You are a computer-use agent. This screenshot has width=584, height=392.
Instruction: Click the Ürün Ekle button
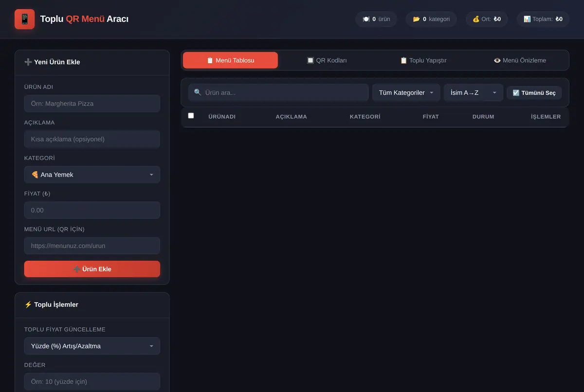tap(92, 269)
